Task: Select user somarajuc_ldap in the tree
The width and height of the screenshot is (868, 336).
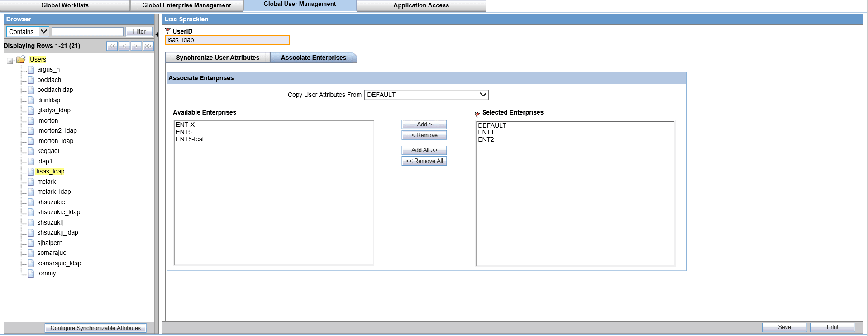Action: pos(59,263)
